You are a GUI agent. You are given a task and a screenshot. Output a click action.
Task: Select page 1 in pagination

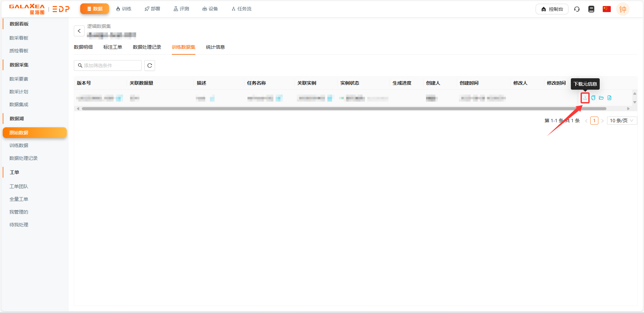[594, 121]
